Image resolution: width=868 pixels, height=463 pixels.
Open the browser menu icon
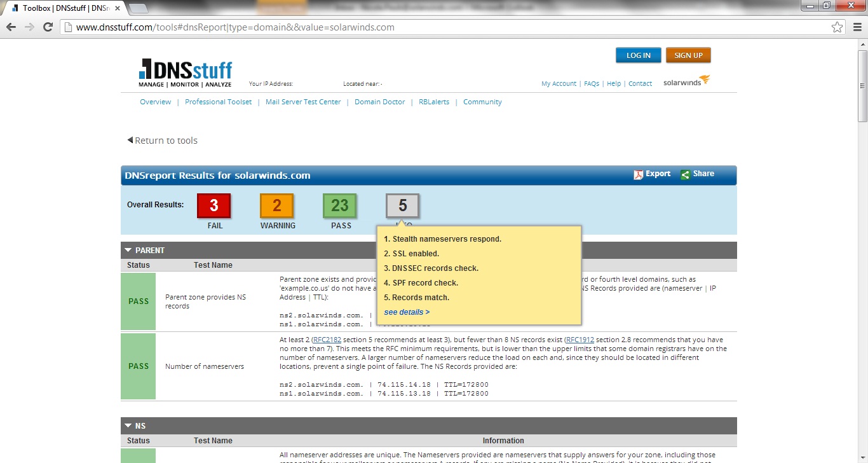pyautogui.click(x=856, y=27)
